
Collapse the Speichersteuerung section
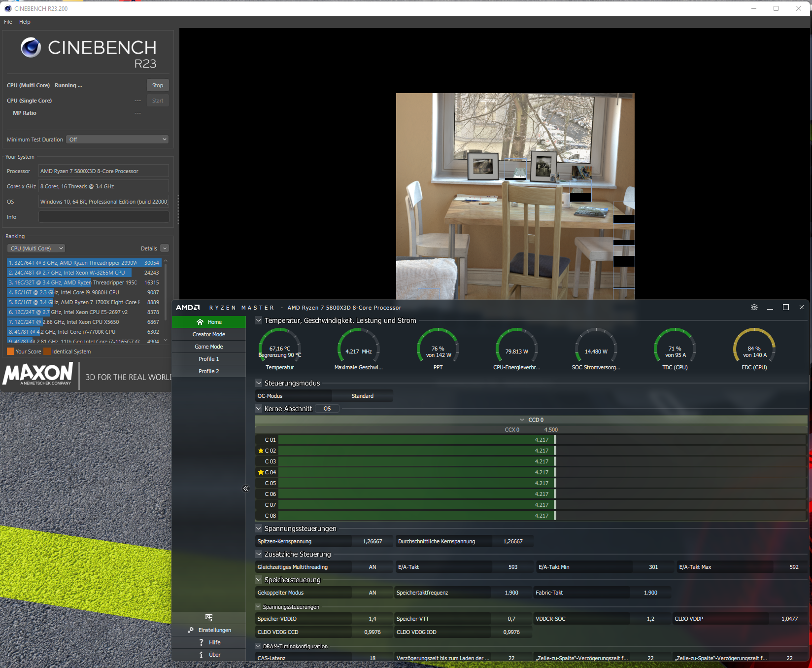[259, 580]
